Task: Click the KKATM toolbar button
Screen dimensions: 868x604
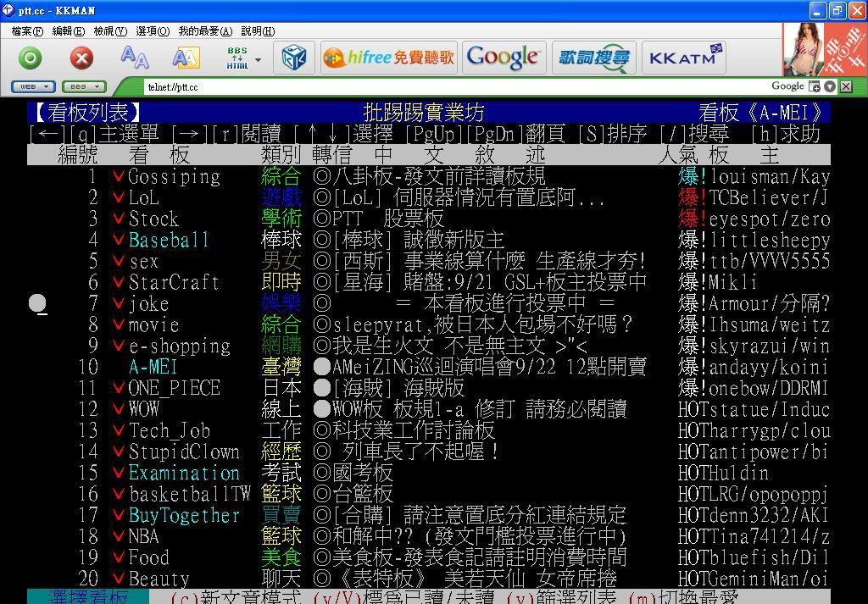Action: click(x=684, y=58)
